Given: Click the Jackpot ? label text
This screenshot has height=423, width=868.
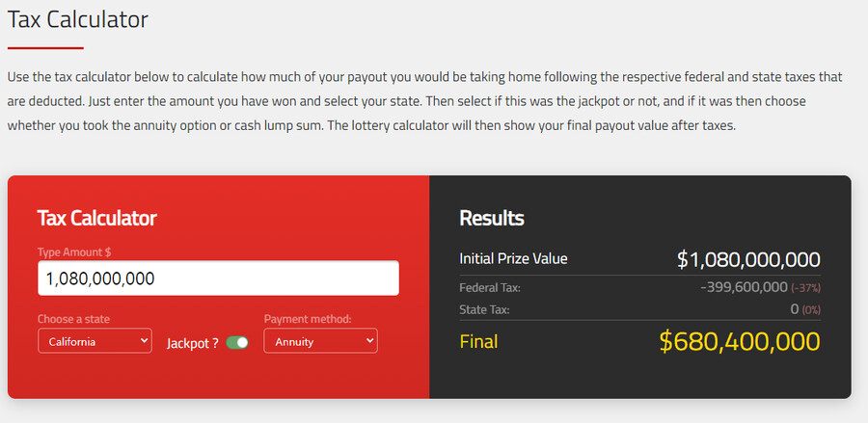Looking at the screenshot, I should (x=192, y=343).
